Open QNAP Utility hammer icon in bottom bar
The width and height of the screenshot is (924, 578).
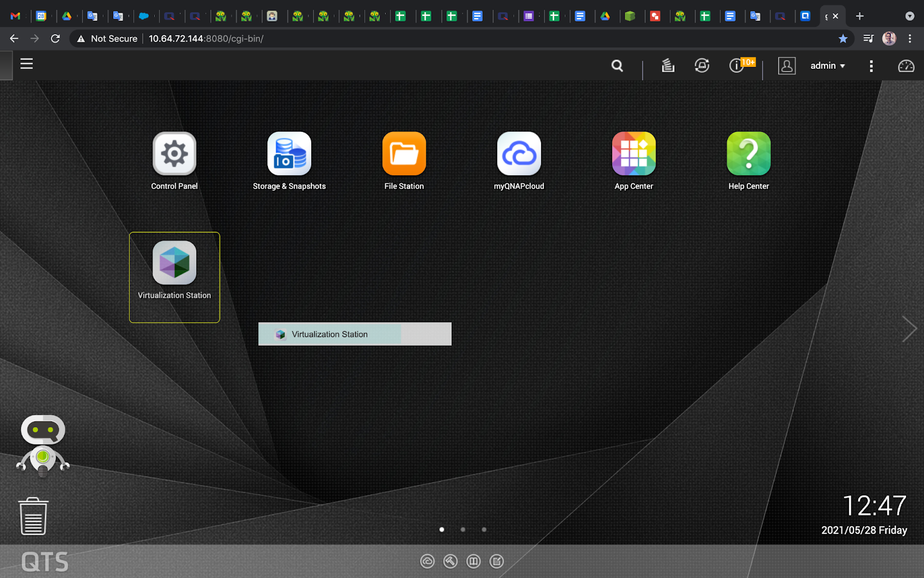pos(450,561)
